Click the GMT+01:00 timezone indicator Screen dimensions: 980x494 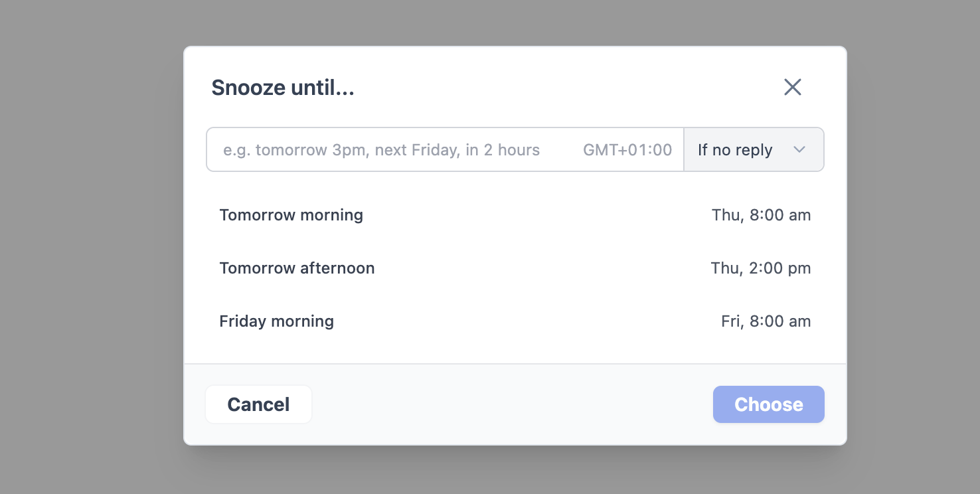click(627, 150)
